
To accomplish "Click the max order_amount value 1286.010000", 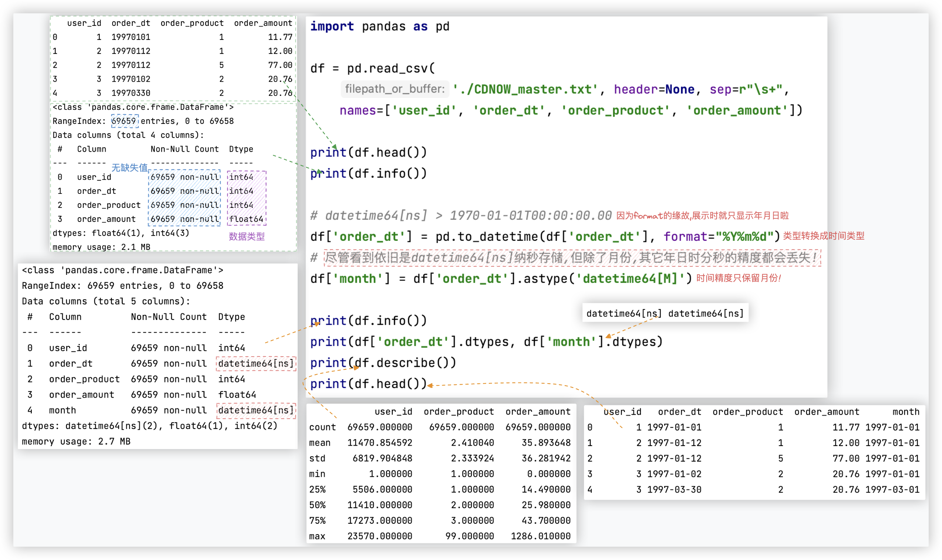I will point(541,536).
